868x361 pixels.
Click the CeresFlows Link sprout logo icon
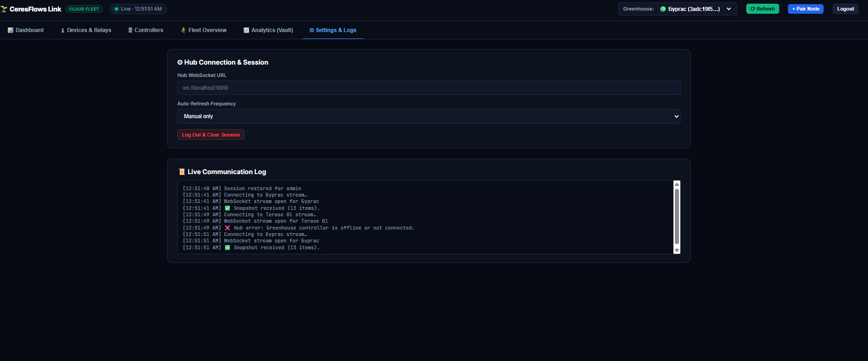pyautogui.click(x=4, y=9)
